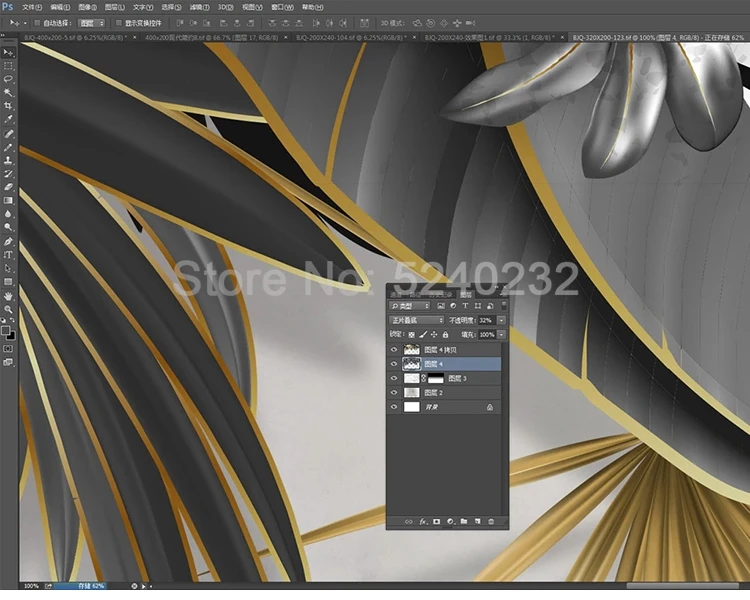This screenshot has width=750, height=600.
Task: Open the Move tool preset picker arrow
Action: (25, 23)
